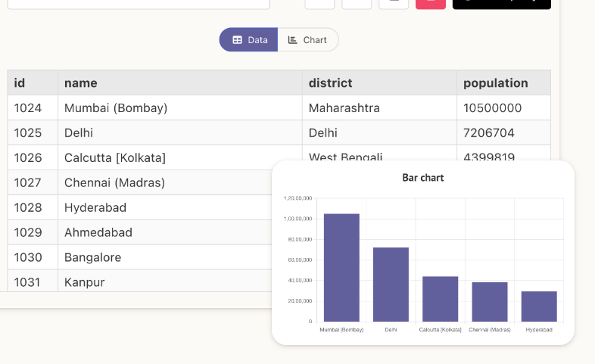Click the Bar chart title

[422, 178]
